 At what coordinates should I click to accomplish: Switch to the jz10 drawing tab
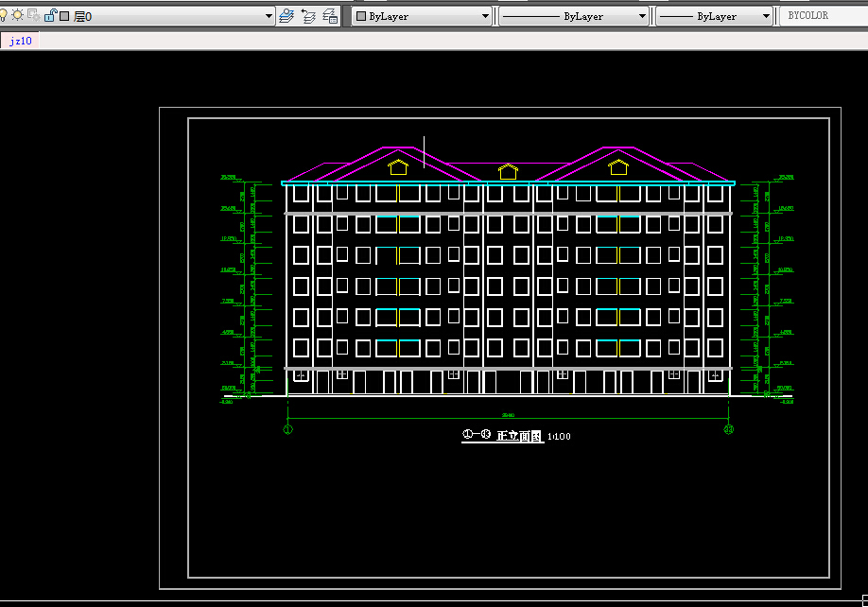[21, 41]
